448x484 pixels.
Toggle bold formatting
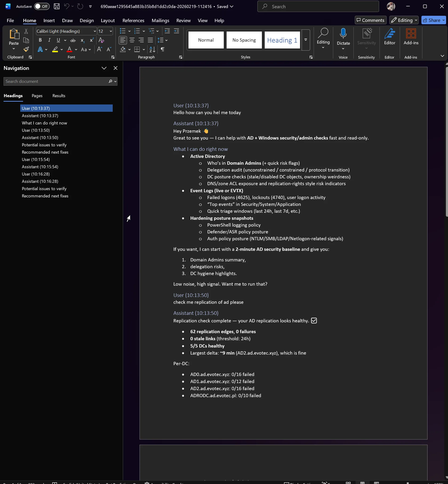40,40
